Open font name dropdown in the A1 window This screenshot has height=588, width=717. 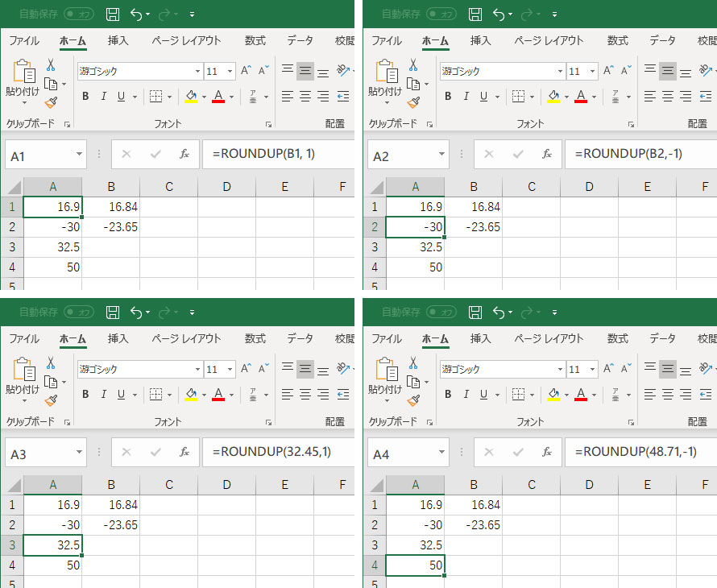[197, 72]
